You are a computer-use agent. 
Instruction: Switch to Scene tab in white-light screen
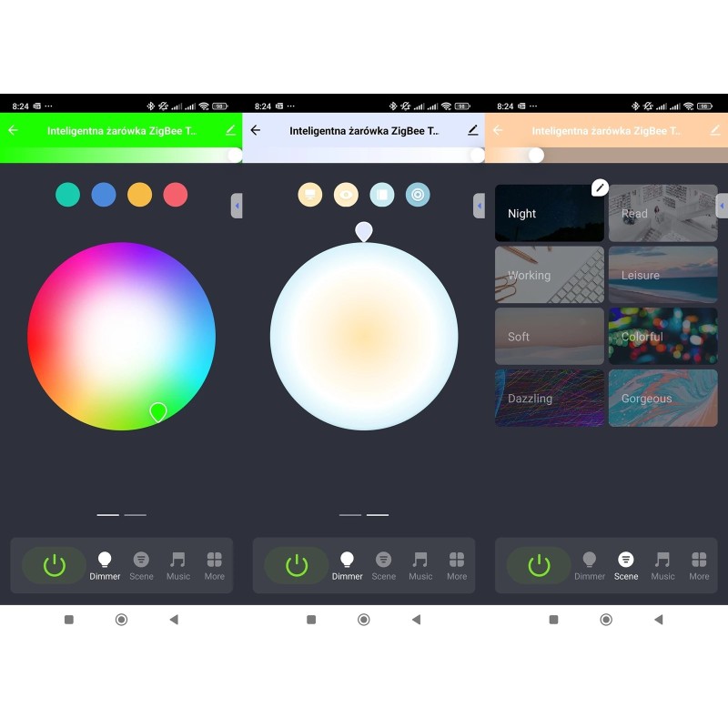pyautogui.click(x=383, y=565)
